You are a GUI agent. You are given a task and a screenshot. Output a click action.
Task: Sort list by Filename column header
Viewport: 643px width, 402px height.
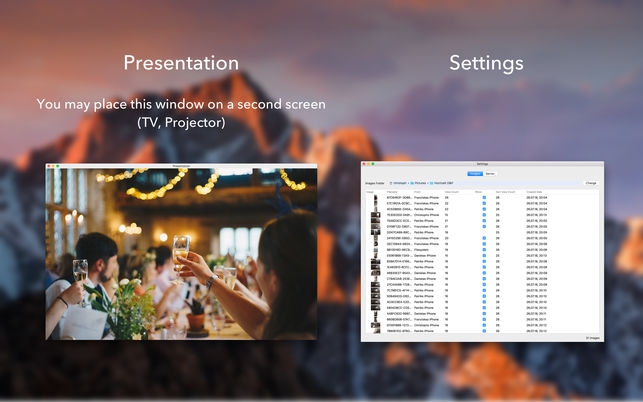(x=392, y=192)
